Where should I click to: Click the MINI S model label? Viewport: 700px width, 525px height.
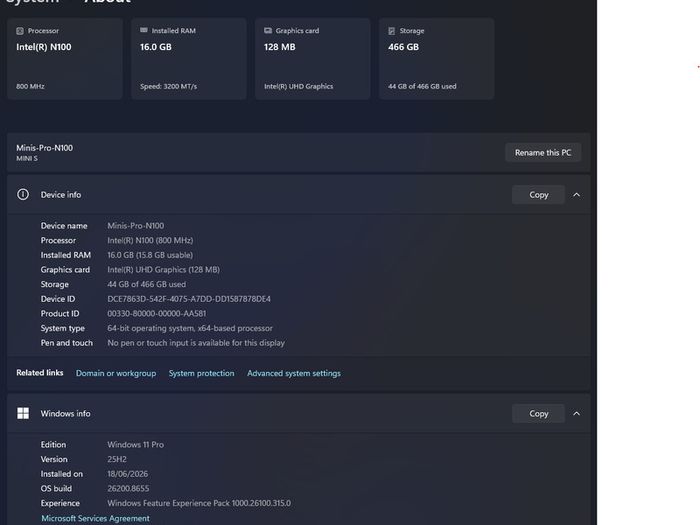27,158
